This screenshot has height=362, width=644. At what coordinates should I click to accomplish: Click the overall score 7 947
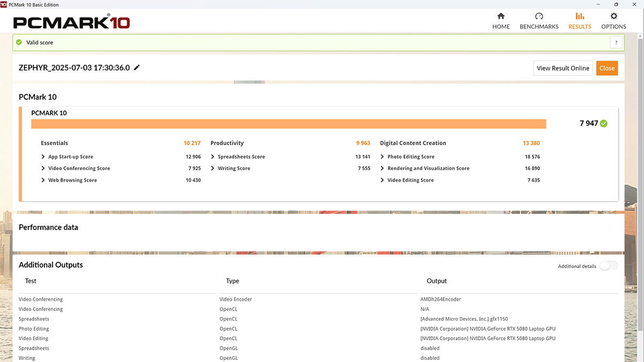[589, 123]
